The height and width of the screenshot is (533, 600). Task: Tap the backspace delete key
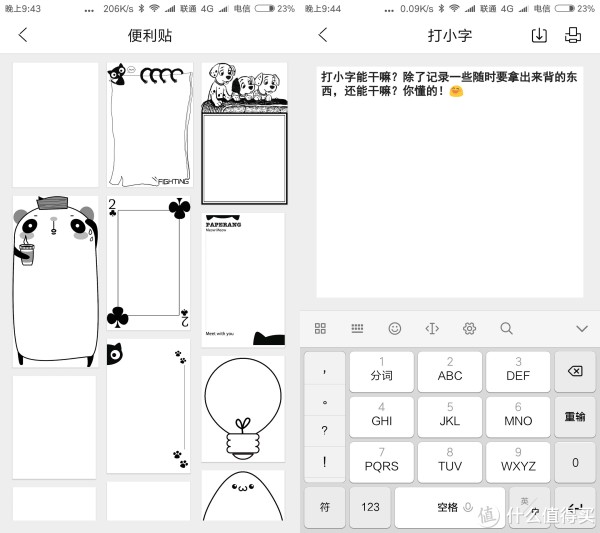[575, 372]
